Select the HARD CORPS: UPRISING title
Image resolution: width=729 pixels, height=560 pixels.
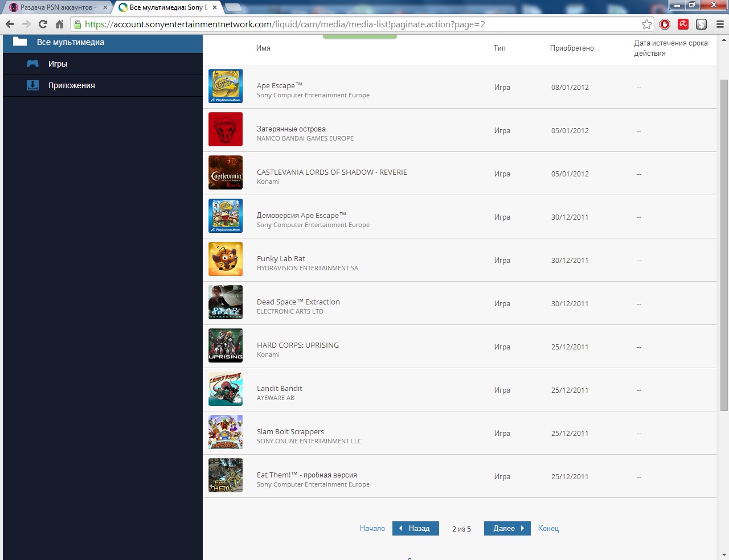(x=298, y=345)
